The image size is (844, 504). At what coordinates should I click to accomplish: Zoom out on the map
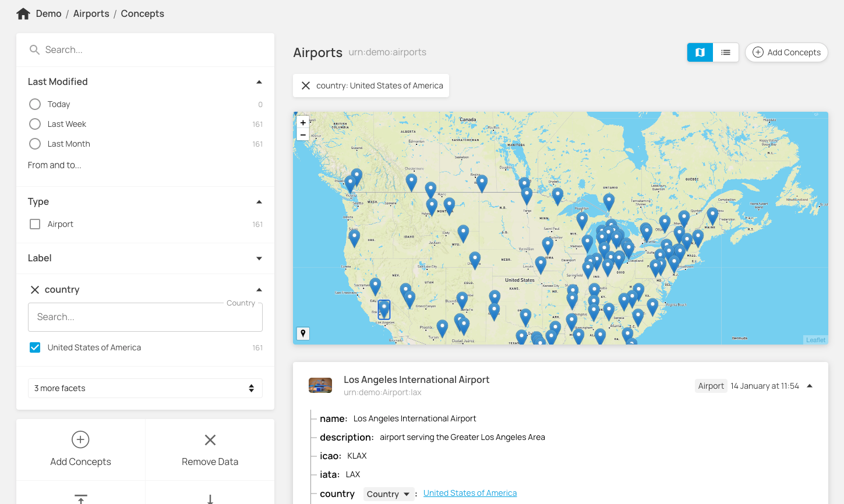click(303, 135)
